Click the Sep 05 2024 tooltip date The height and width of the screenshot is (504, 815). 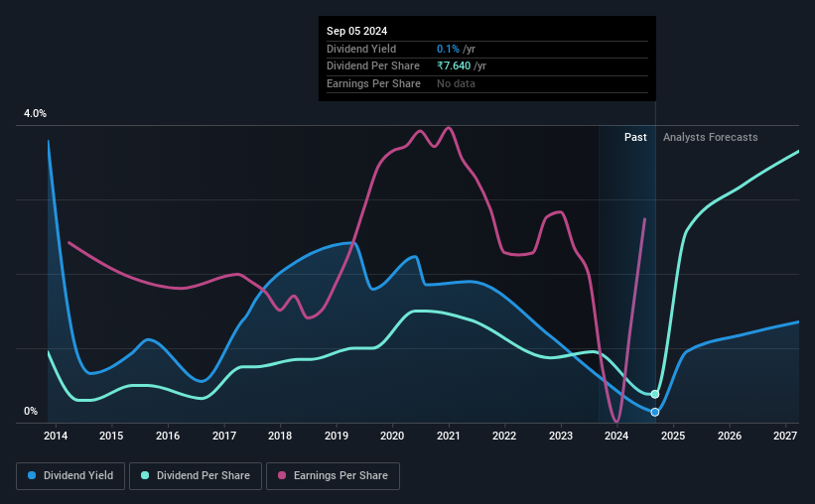coord(356,31)
